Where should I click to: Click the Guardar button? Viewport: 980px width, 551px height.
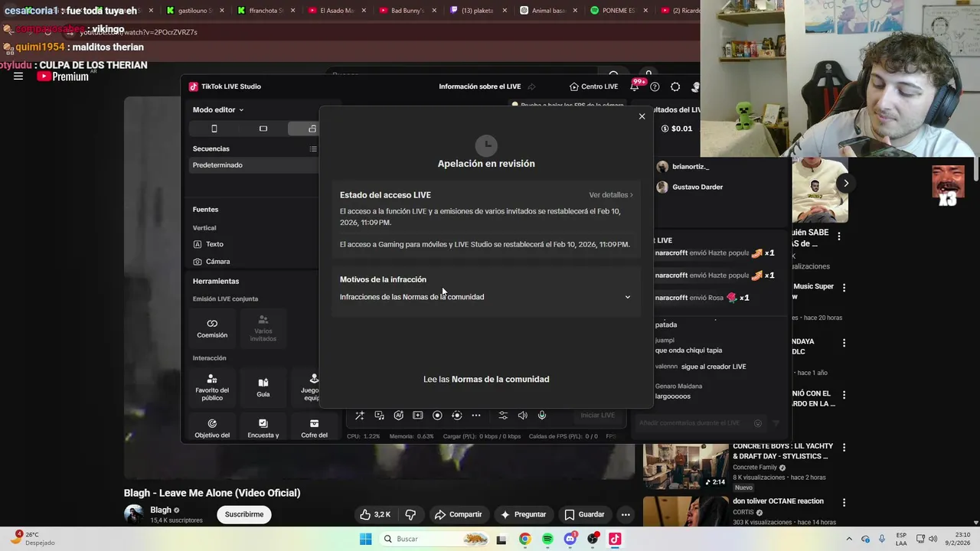[x=584, y=514]
